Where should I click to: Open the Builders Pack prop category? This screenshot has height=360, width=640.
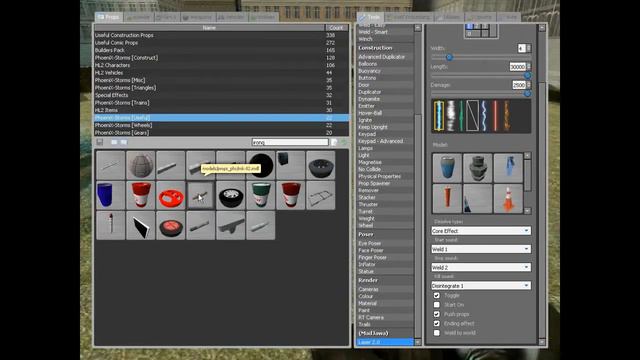pyautogui.click(x=222, y=50)
